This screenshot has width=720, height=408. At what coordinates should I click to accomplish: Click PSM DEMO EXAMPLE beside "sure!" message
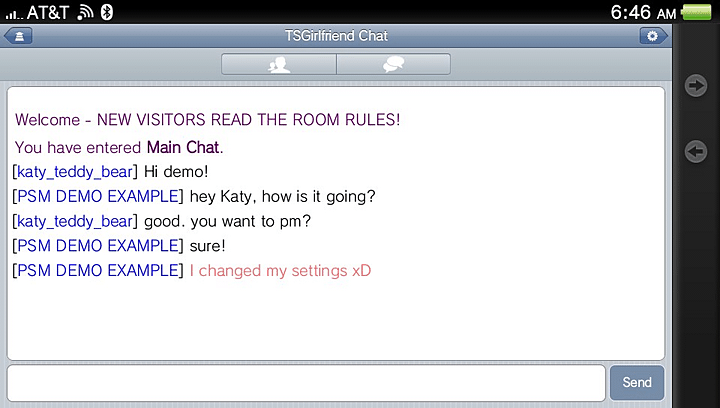coord(98,246)
